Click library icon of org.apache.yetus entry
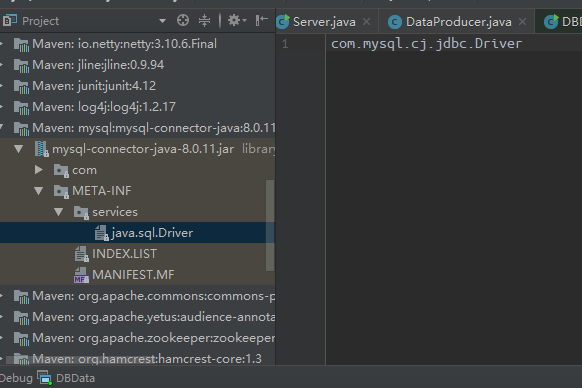The height and width of the screenshot is (388, 582). pyautogui.click(x=21, y=318)
